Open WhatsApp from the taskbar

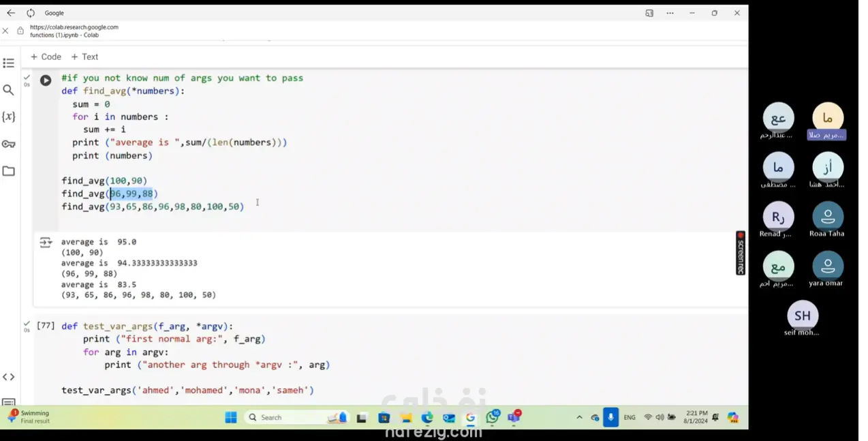point(493,417)
